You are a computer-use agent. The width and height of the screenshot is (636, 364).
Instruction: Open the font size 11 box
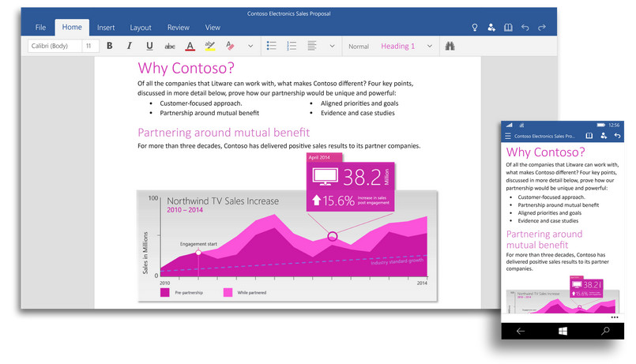point(91,46)
